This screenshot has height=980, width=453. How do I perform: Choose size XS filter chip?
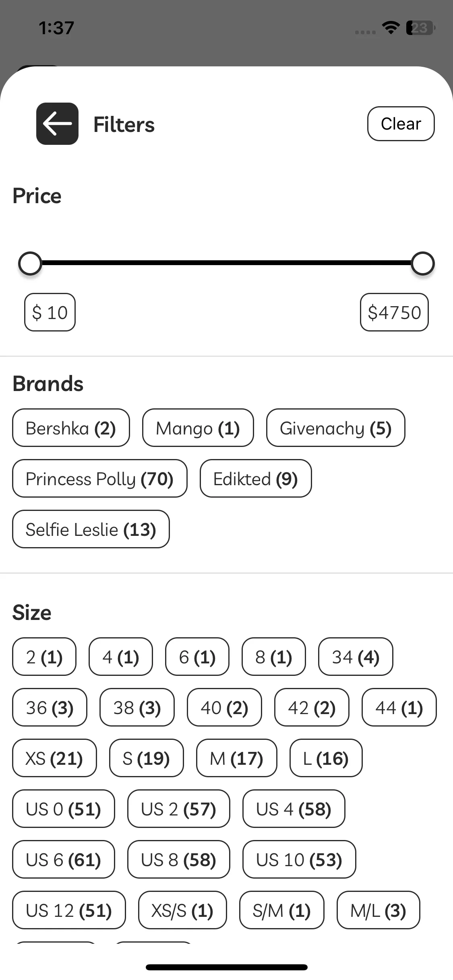tap(54, 758)
